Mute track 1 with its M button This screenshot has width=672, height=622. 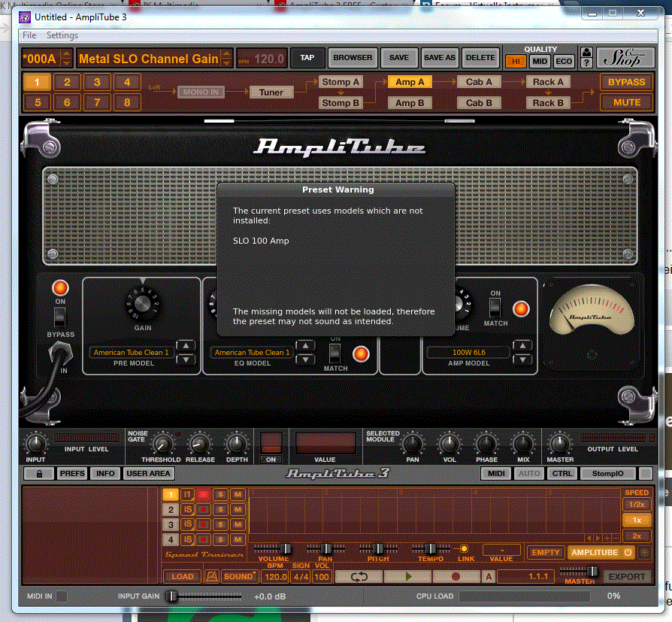point(238,495)
